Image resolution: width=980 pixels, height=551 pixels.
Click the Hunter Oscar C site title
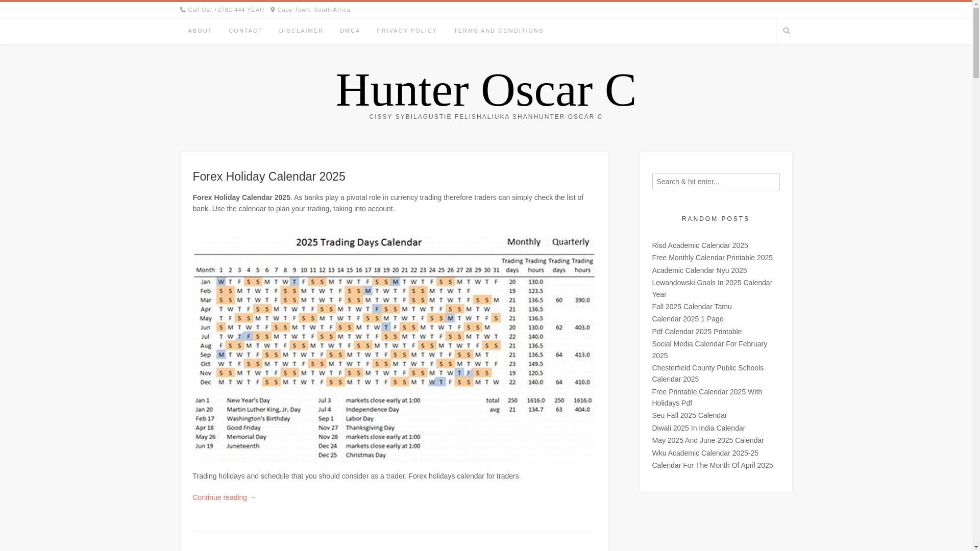tap(486, 90)
